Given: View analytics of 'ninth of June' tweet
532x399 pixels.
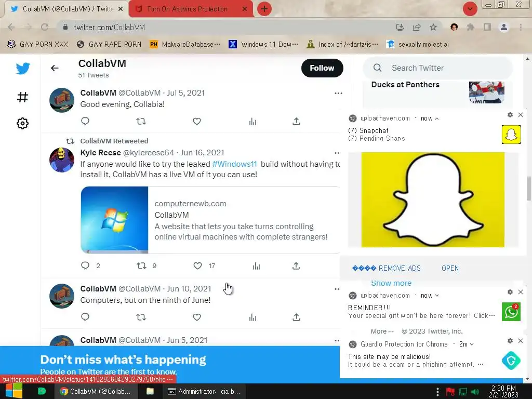Looking at the screenshot, I should (253, 317).
